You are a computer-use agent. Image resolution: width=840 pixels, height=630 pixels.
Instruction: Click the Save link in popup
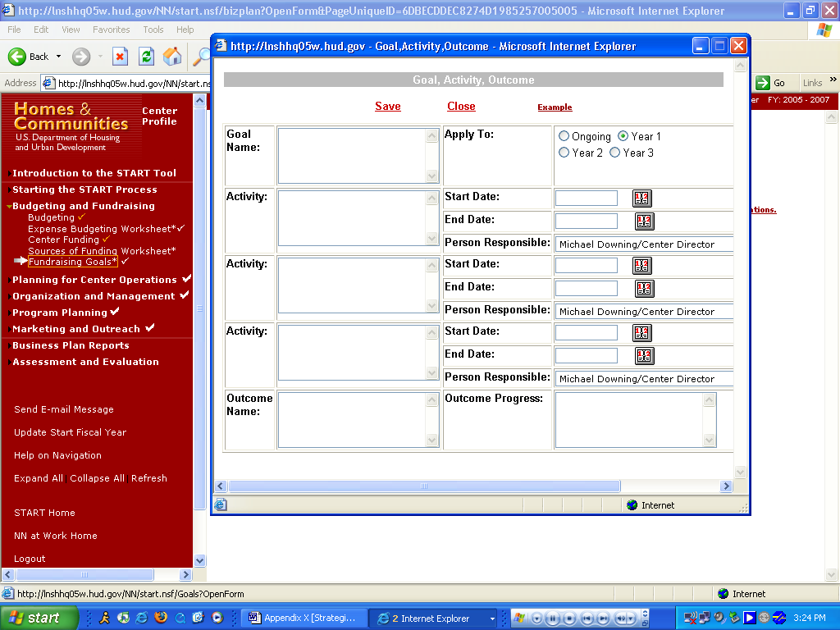[x=388, y=106]
